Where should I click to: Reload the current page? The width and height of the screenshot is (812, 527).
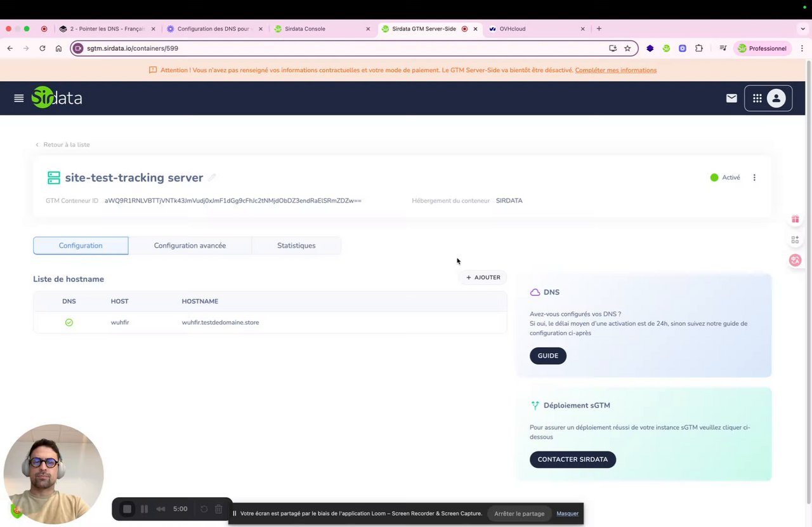pyautogui.click(x=43, y=48)
